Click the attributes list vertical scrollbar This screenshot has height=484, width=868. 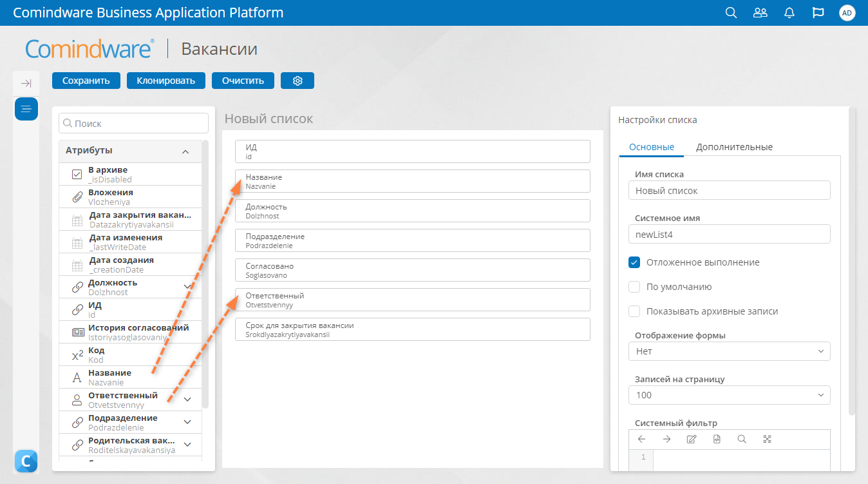(205, 274)
